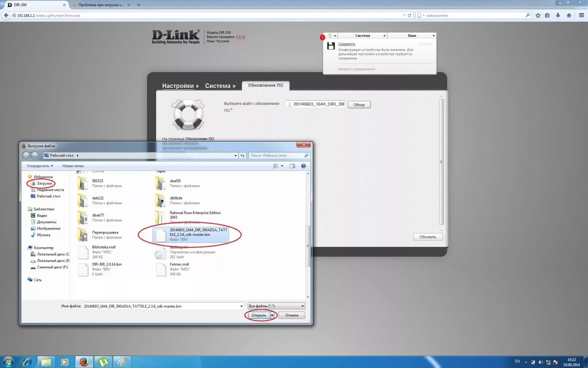Open the Система dropdown menu
The image size is (588, 368).
(x=363, y=36)
